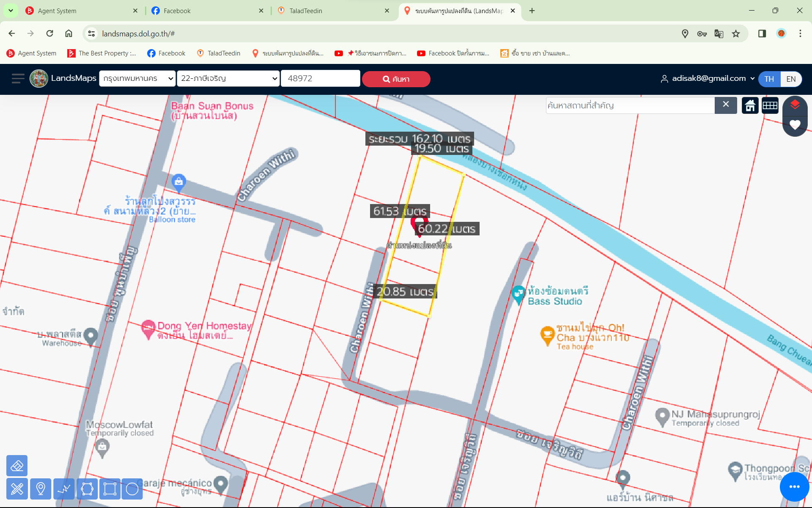The height and width of the screenshot is (508, 812).
Task: Open the Facebook bookmark
Action: 166,53
